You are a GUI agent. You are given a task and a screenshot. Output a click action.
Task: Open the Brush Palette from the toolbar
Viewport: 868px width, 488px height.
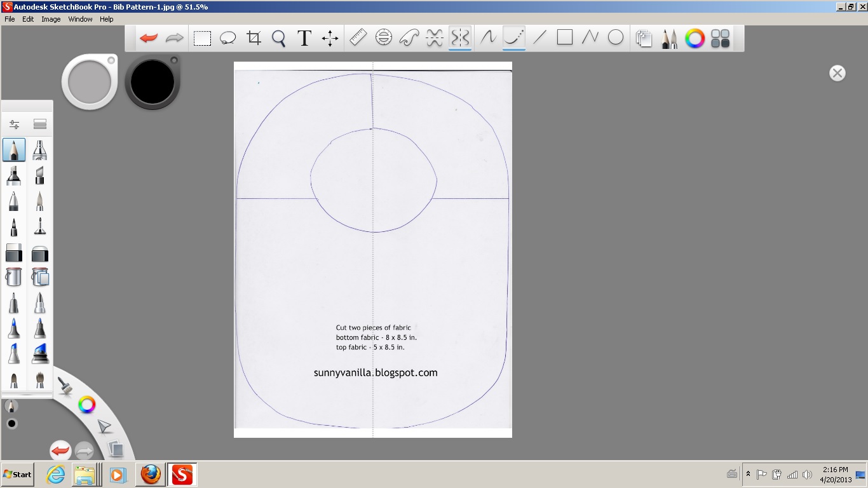(x=669, y=39)
